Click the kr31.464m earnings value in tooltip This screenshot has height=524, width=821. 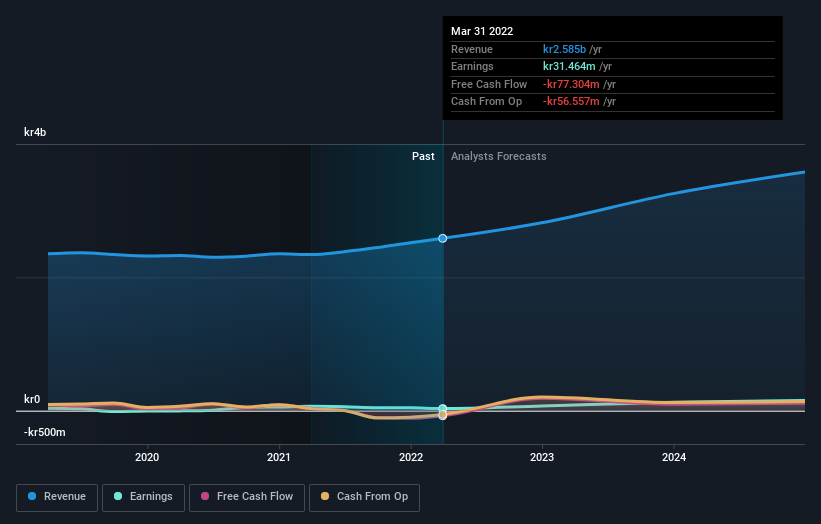(569, 66)
